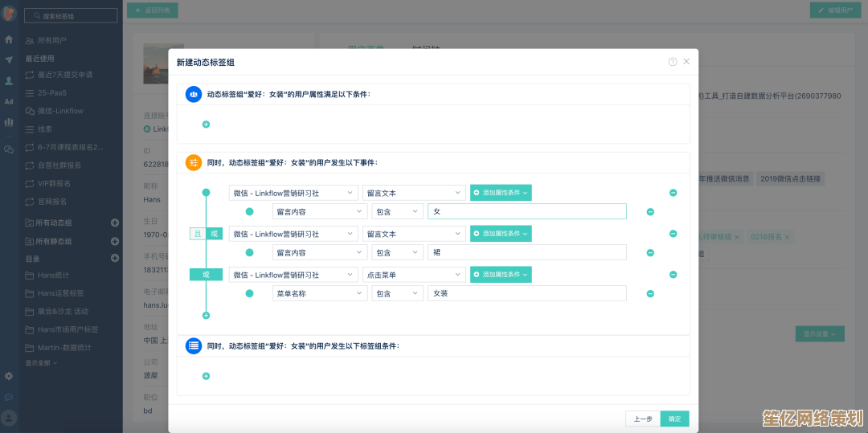Open the 点击菜单 event type dropdown
The image size is (868, 433).
coord(413,275)
